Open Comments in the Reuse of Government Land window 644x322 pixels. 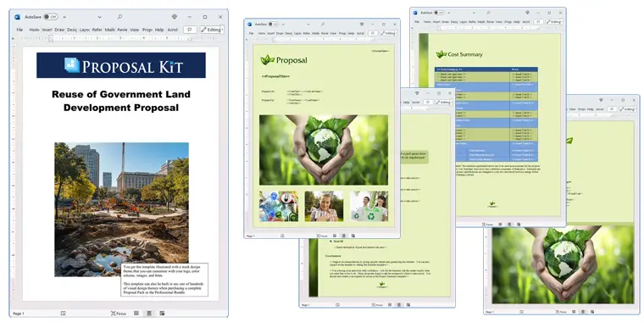pyautogui.click(x=190, y=30)
